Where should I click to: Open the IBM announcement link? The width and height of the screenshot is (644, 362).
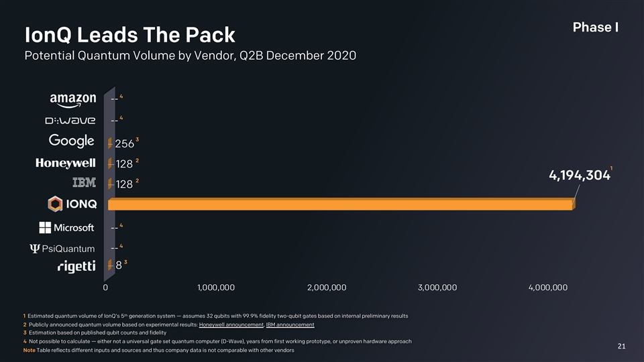point(290,325)
